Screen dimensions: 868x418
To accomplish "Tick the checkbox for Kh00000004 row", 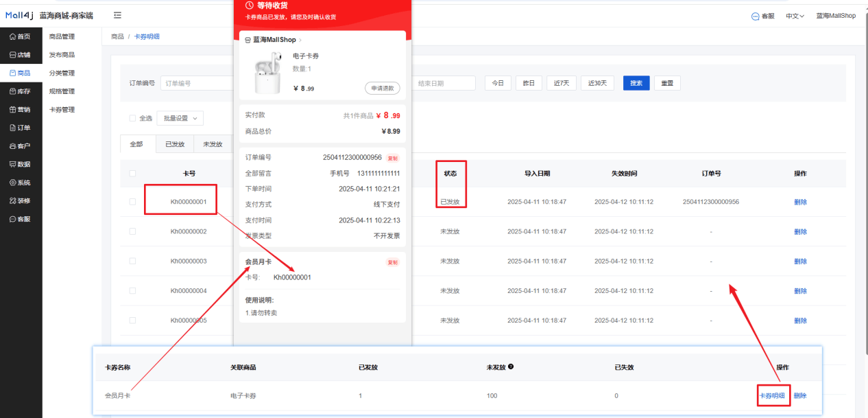I will click(133, 290).
